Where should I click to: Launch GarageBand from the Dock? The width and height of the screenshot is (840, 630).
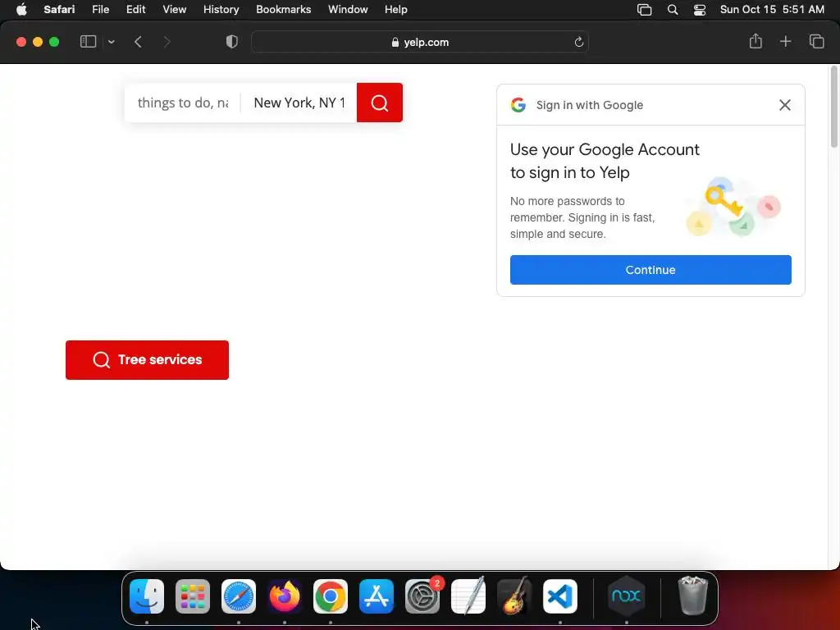coord(514,596)
